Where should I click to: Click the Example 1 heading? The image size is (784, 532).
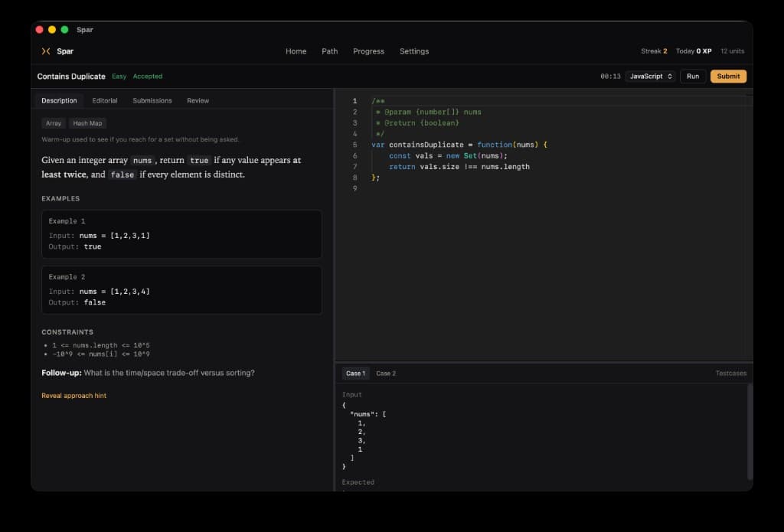point(67,221)
